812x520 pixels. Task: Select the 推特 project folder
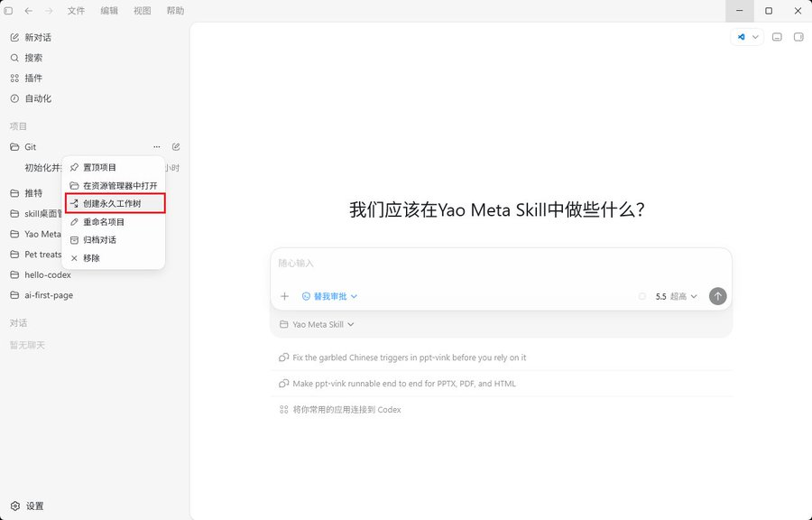click(x=33, y=193)
